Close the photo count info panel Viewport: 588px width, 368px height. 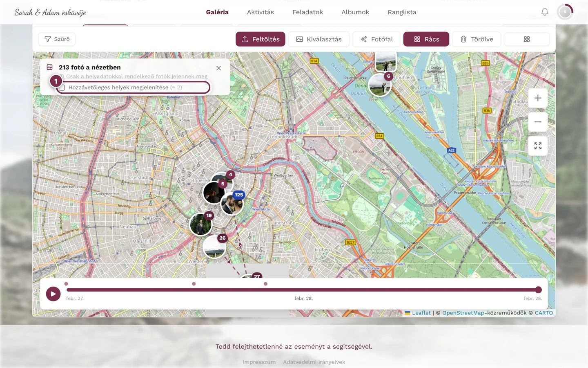[x=219, y=68]
